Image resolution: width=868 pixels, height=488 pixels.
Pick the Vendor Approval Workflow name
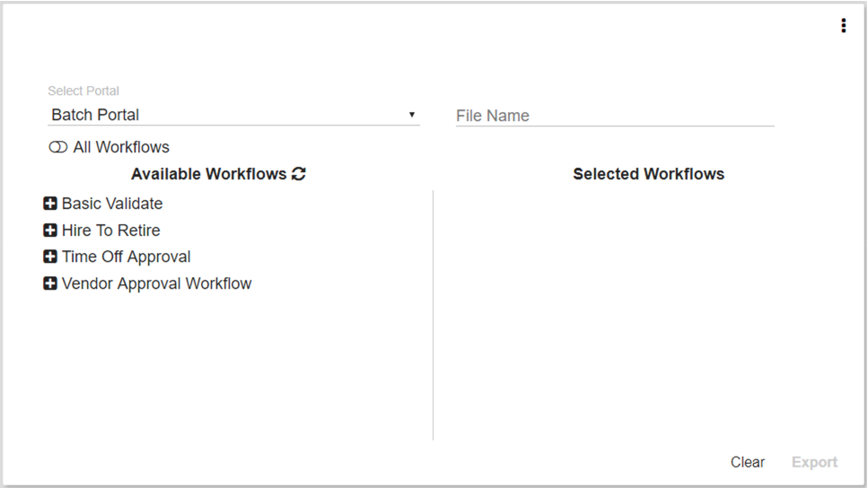coord(156,283)
